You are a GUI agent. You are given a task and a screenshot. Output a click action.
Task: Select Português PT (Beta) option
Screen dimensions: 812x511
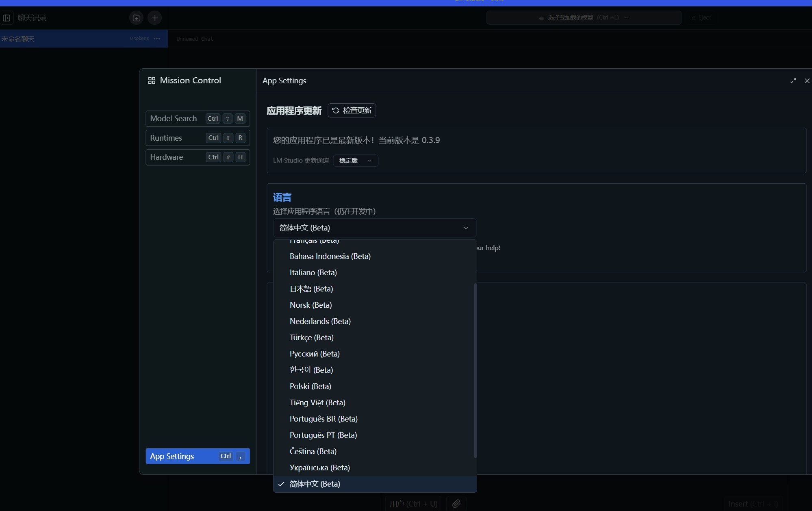pyautogui.click(x=374, y=435)
